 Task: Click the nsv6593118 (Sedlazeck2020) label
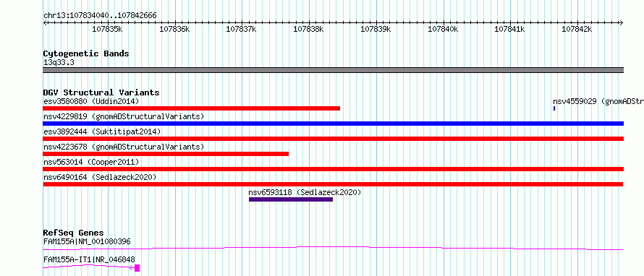[x=305, y=192]
